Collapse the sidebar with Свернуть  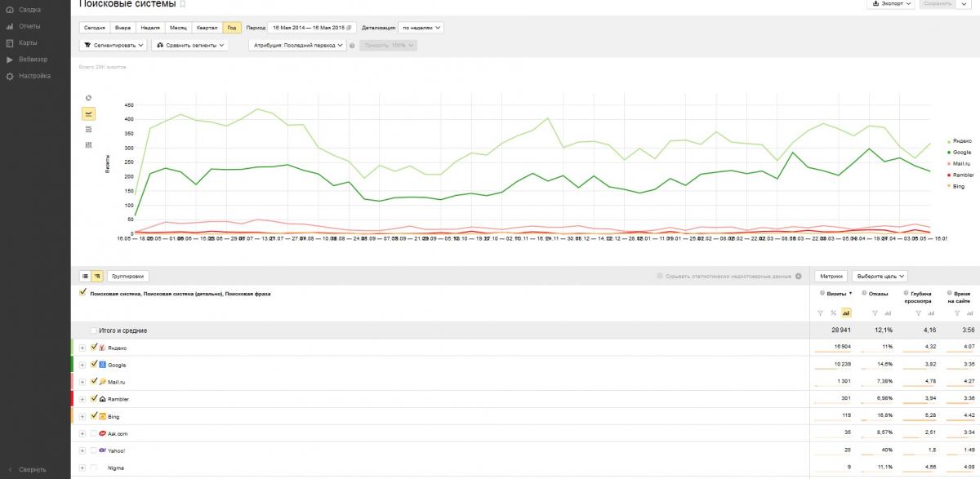tap(27, 469)
